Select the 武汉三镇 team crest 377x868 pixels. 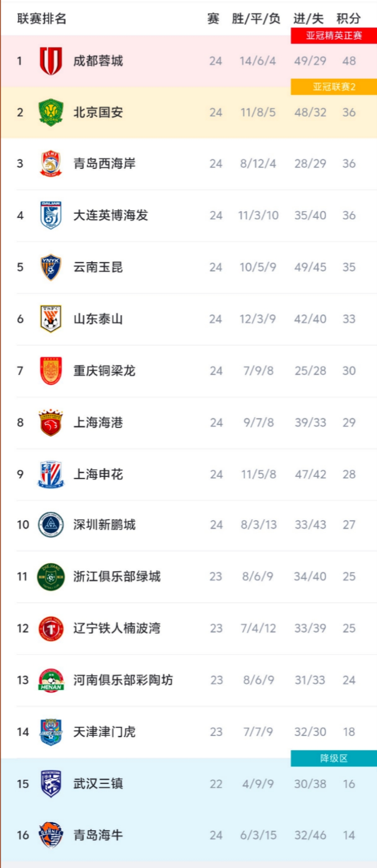[51, 784]
